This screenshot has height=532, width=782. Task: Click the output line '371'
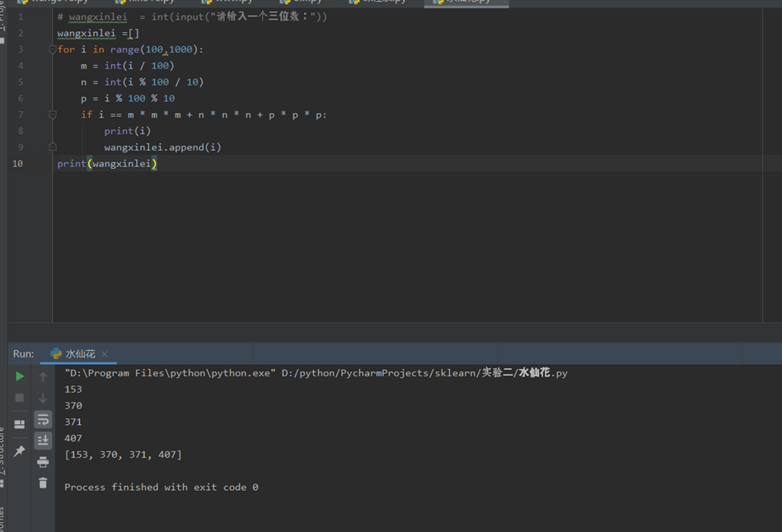pyautogui.click(x=73, y=422)
